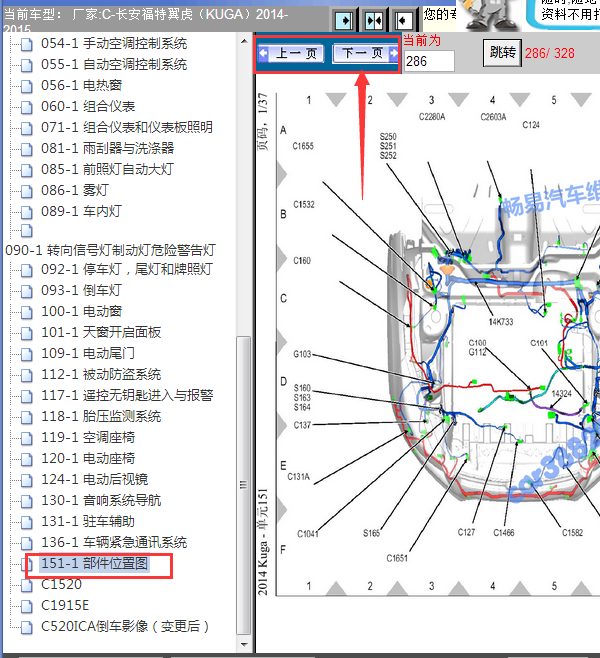600x658 pixels.
Task: Click the tree scrollbar up arrow
Action: [x=244, y=41]
